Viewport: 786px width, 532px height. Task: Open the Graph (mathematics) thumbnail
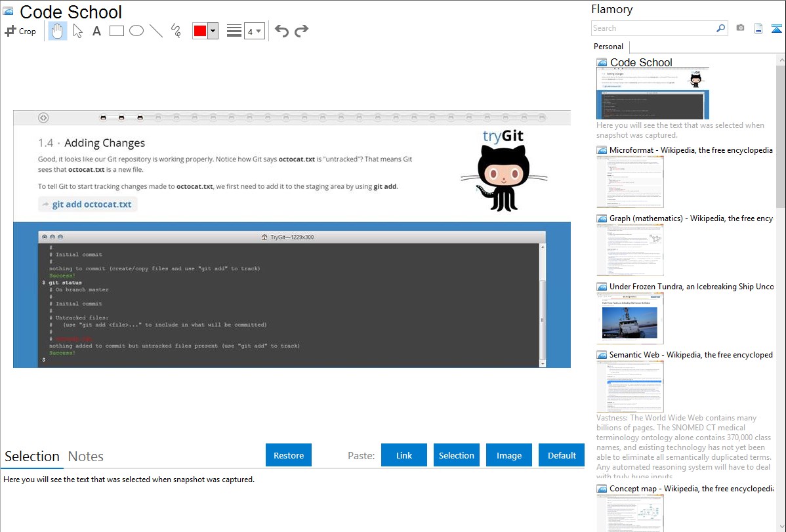click(x=630, y=250)
